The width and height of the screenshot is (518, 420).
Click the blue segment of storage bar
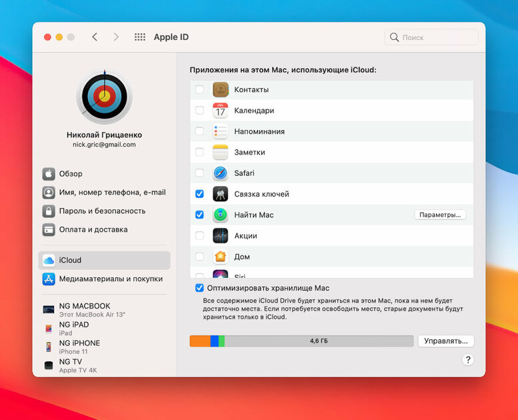(x=215, y=341)
